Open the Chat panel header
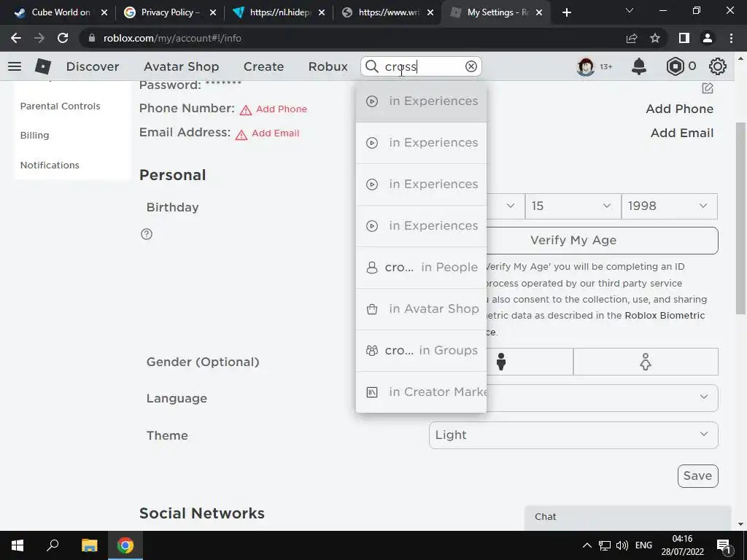 click(x=627, y=517)
